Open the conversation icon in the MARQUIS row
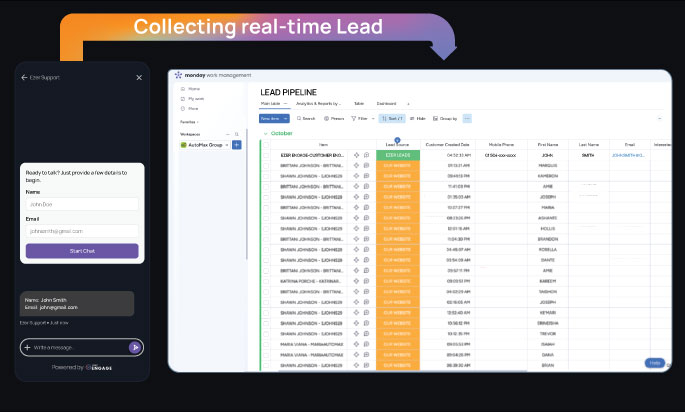Image resolution: width=685 pixels, height=412 pixels. tap(367, 166)
